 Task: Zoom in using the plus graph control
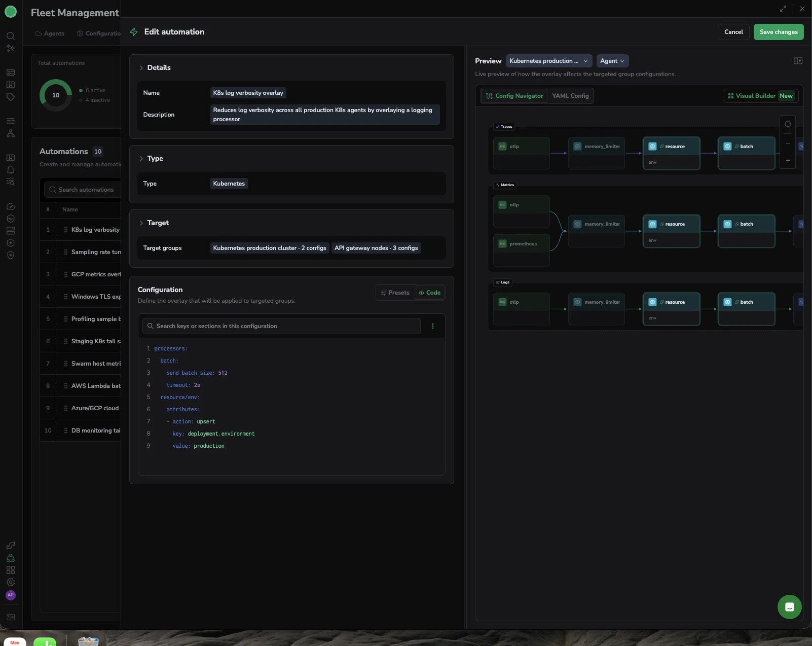[x=788, y=160]
